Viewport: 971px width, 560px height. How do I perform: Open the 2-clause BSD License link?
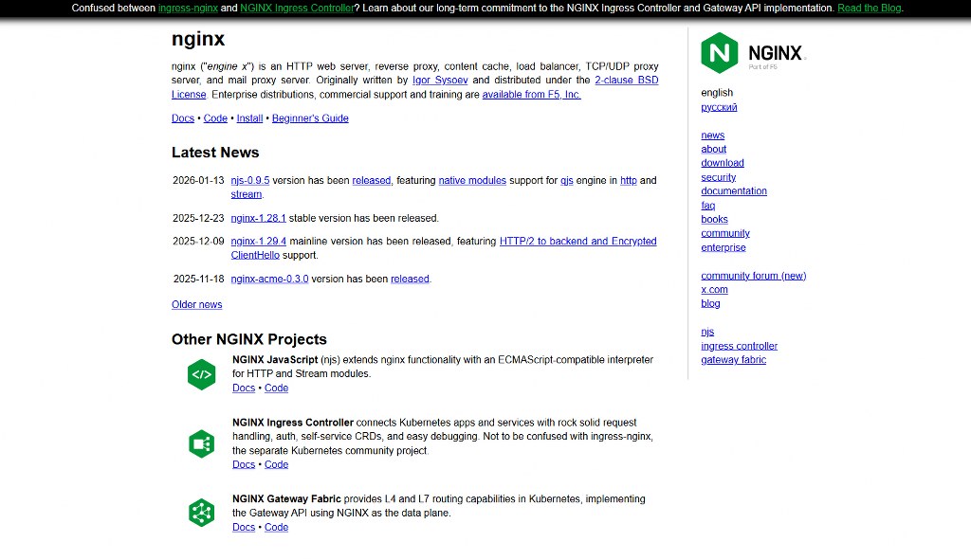pyautogui.click(x=627, y=80)
